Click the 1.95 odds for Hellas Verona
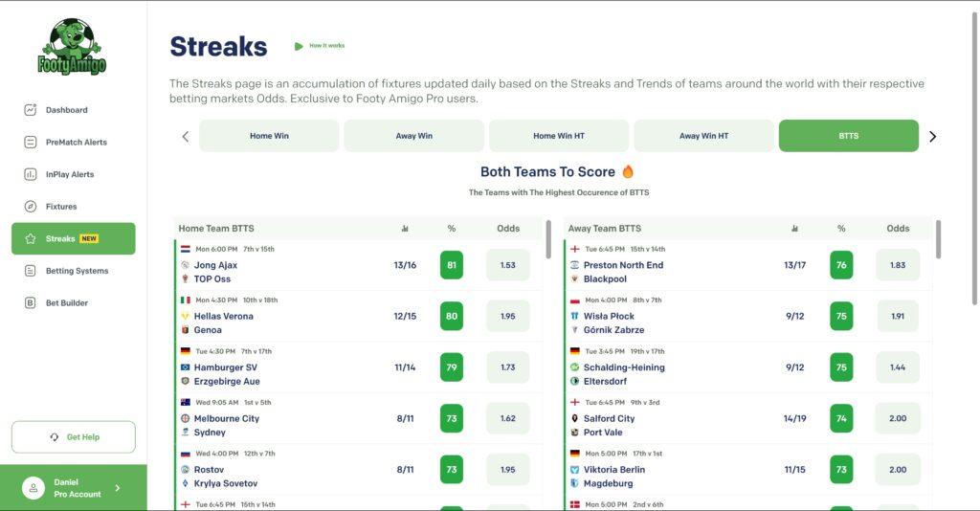 pyautogui.click(x=507, y=316)
